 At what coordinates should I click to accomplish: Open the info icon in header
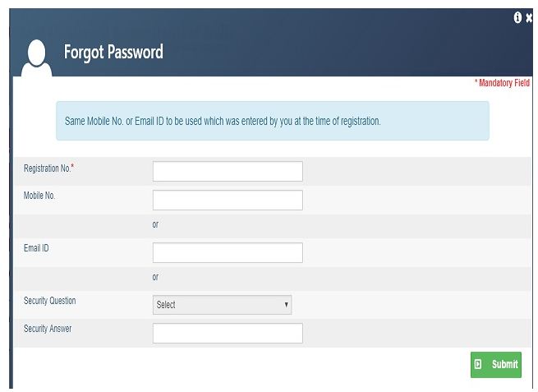coord(517,17)
